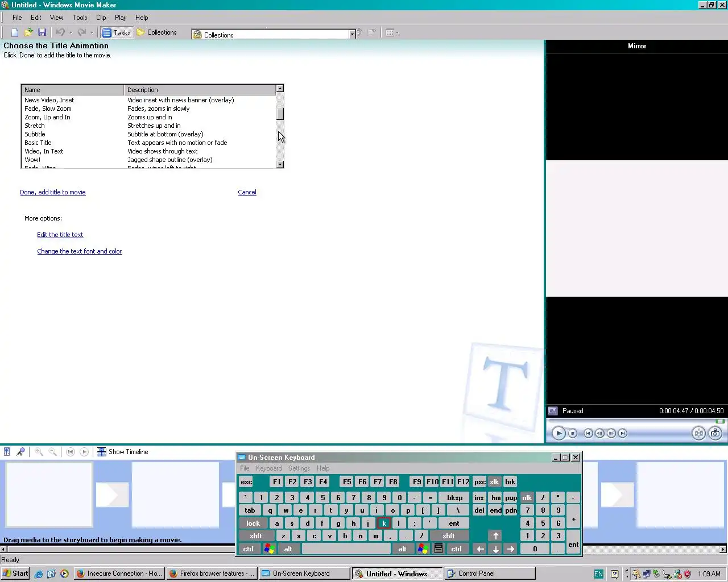
Task: Open the File menu in Movie Maker
Action: (17, 18)
